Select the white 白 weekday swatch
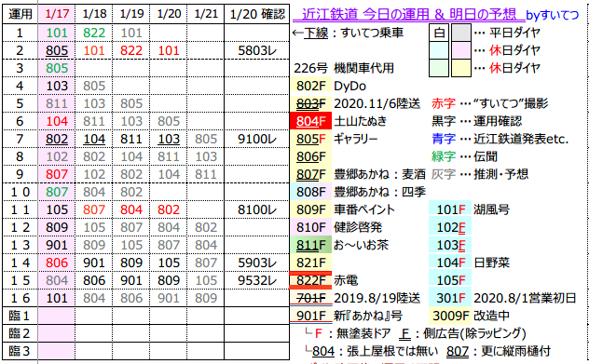Viewport: 589px width, 364px height. point(439,33)
